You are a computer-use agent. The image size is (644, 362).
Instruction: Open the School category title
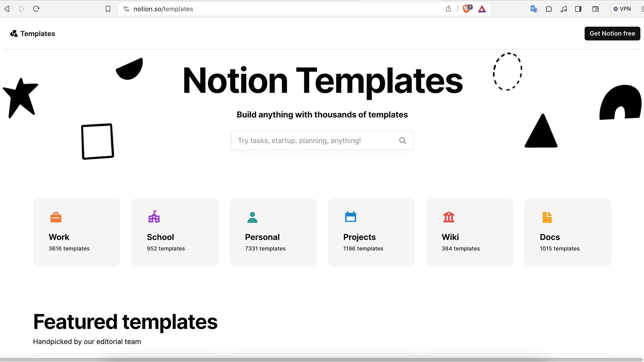click(160, 237)
